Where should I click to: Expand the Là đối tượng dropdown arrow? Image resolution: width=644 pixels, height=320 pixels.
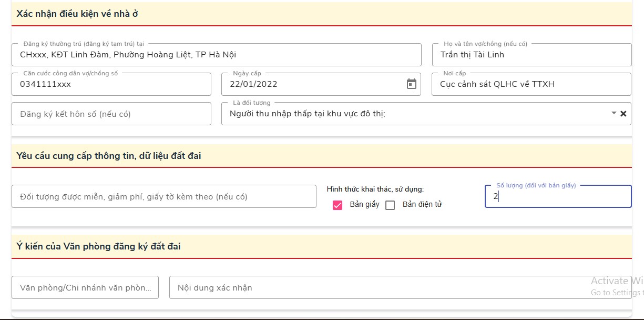pyautogui.click(x=614, y=113)
